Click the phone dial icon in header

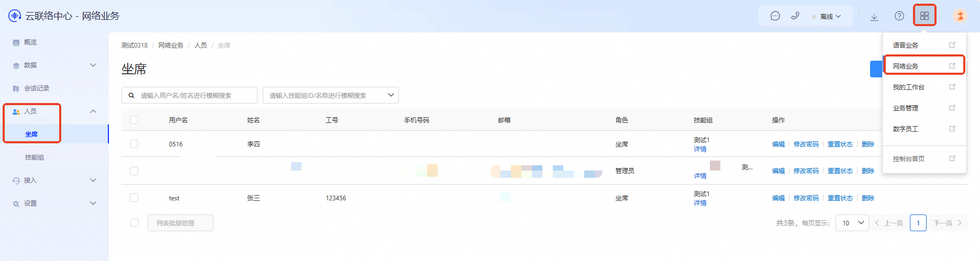(795, 16)
